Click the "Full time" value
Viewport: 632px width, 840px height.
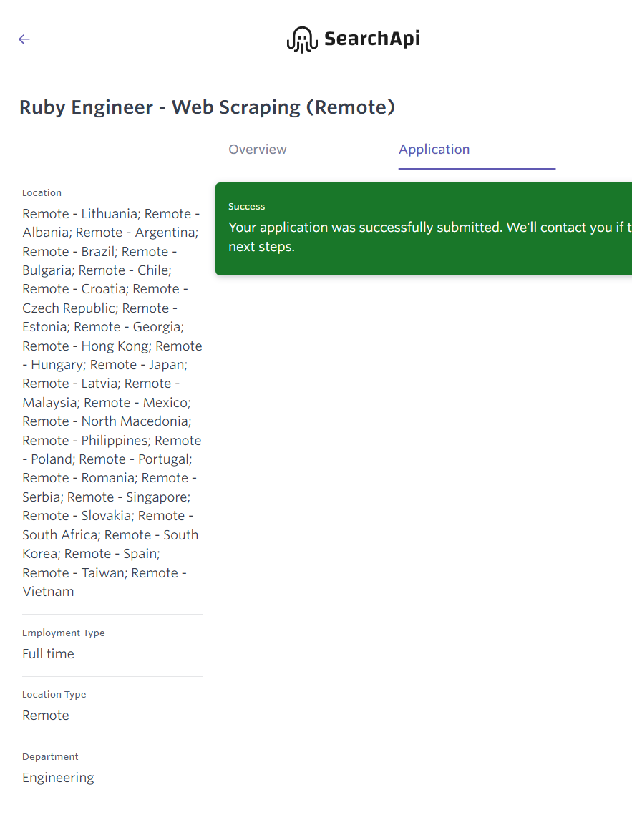[x=48, y=654]
